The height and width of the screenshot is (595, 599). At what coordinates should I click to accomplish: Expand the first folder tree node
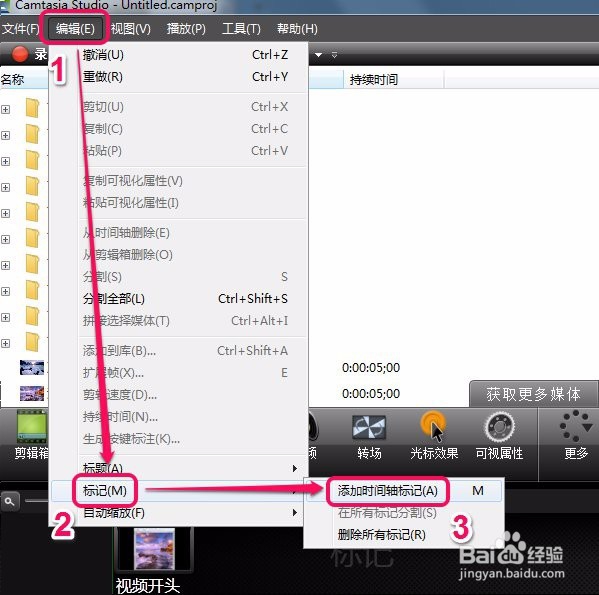point(5,110)
